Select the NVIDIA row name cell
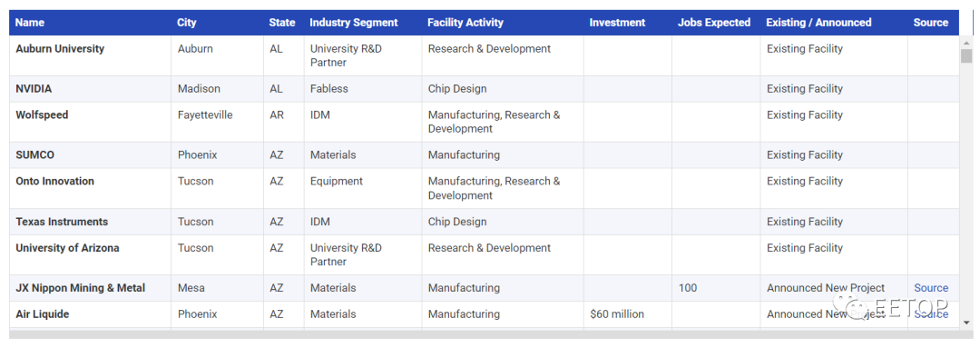 pos(90,89)
